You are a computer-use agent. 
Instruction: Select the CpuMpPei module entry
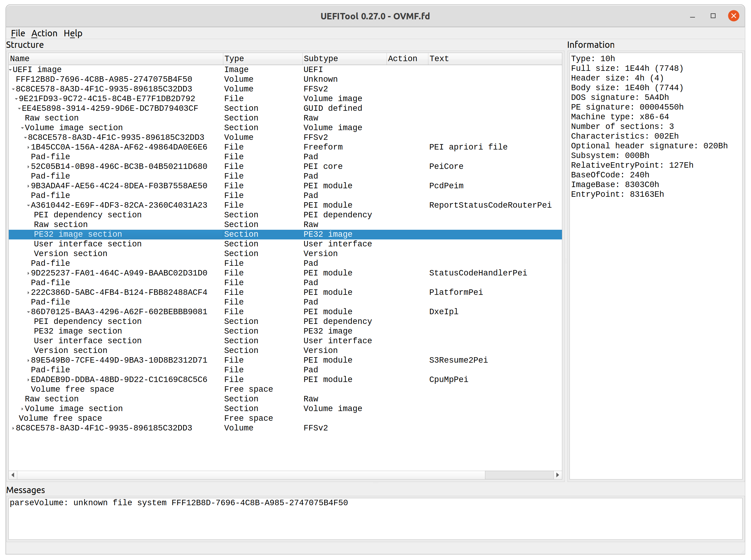pyautogui.click(x=118, y=379)
